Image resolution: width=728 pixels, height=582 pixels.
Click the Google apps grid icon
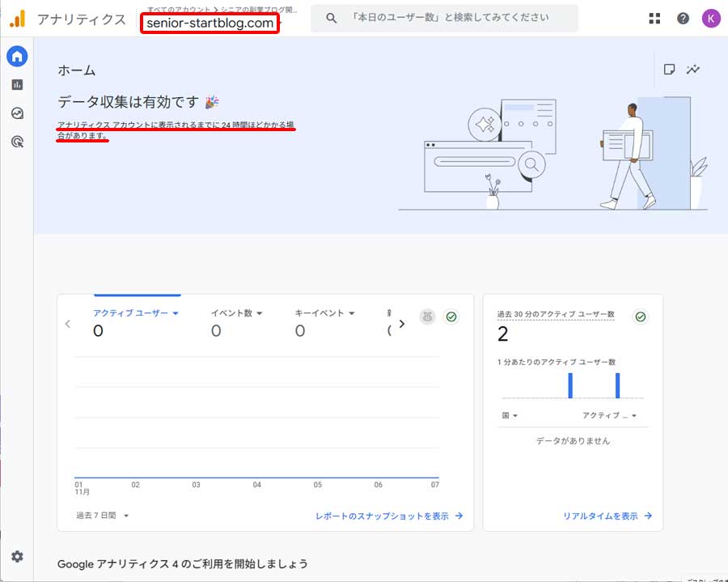pos(654,18)
